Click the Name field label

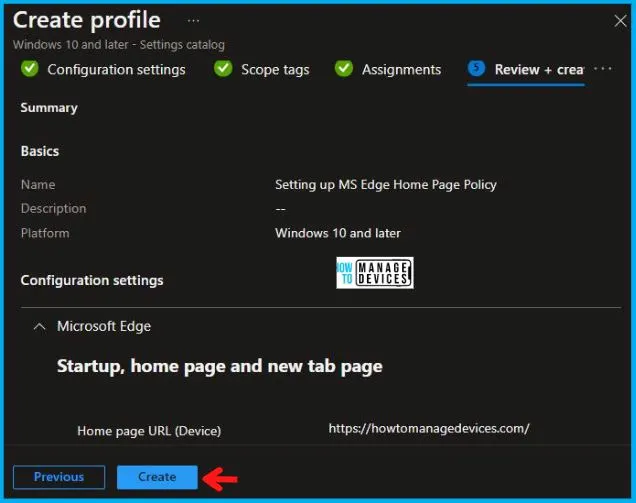(38, 185)
